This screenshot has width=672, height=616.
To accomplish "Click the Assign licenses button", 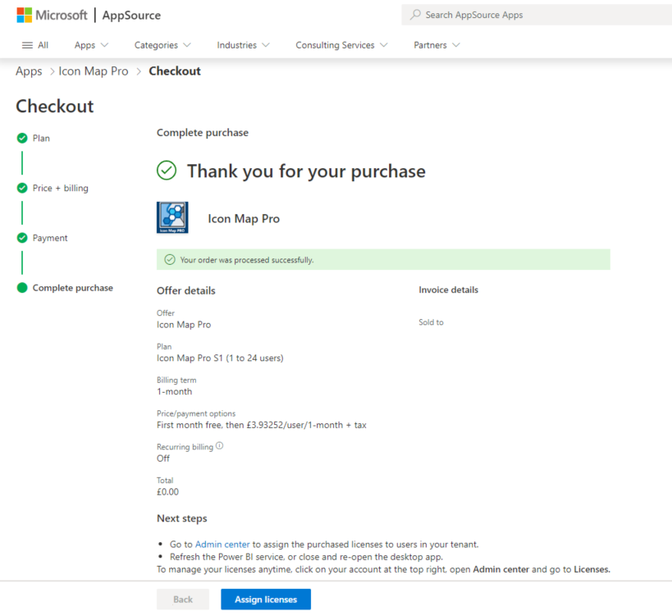I will click(x=265, y=600).
